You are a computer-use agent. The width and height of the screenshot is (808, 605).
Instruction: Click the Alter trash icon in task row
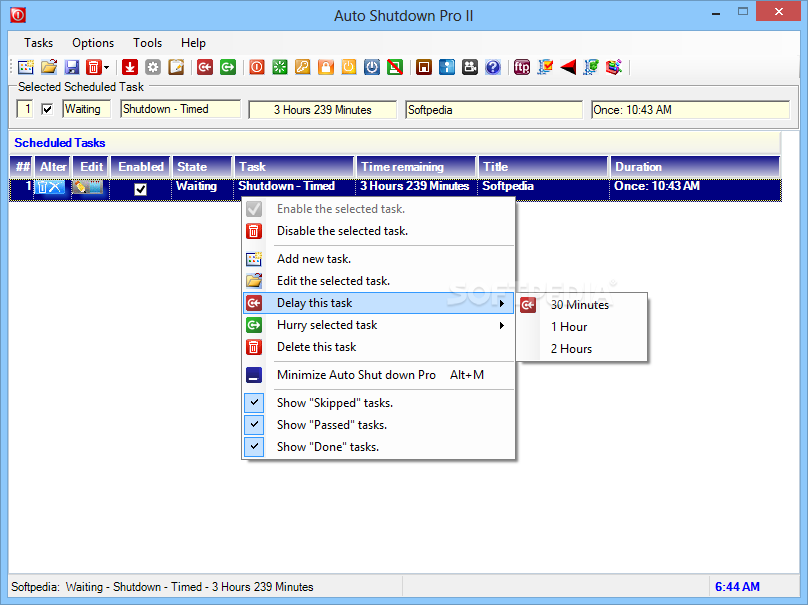[x=50, y=187]
